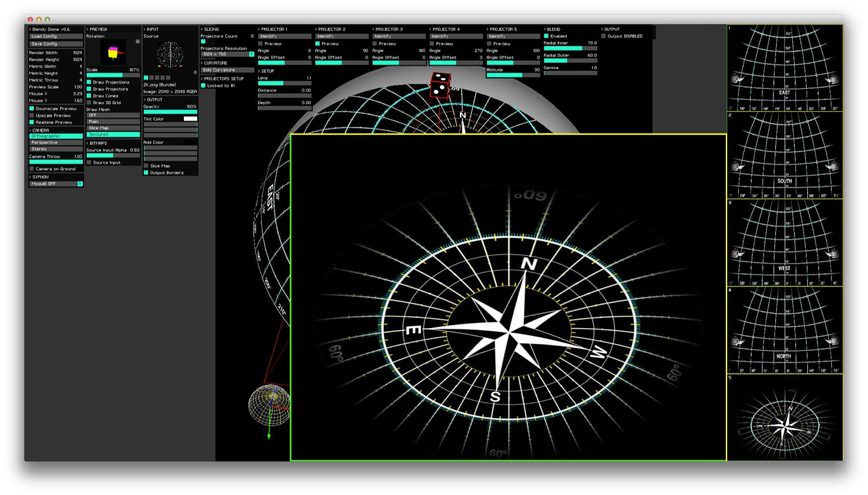Click Load Config button
The height and width of the screenshot is (495, 868).
[x=56, y=36]
